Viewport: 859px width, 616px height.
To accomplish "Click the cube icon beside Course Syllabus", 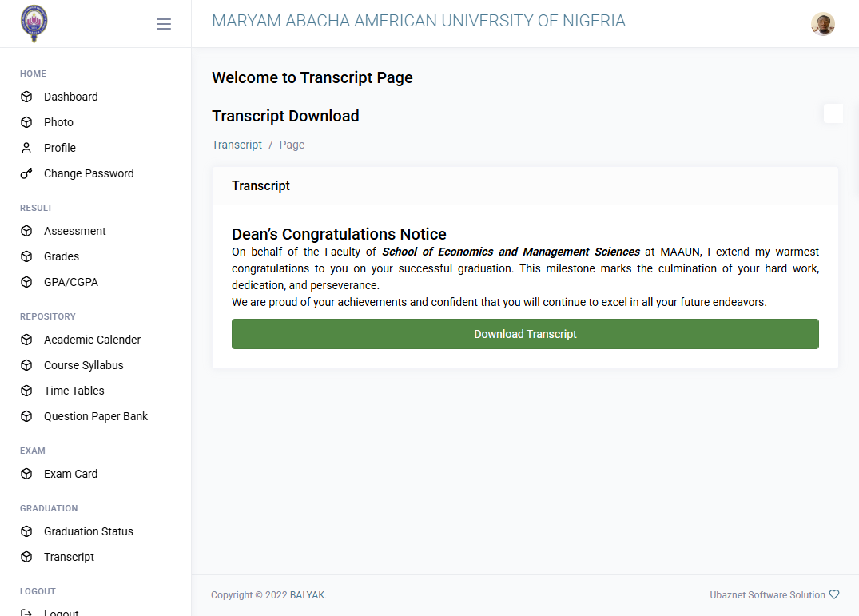I will click(26, 365).
